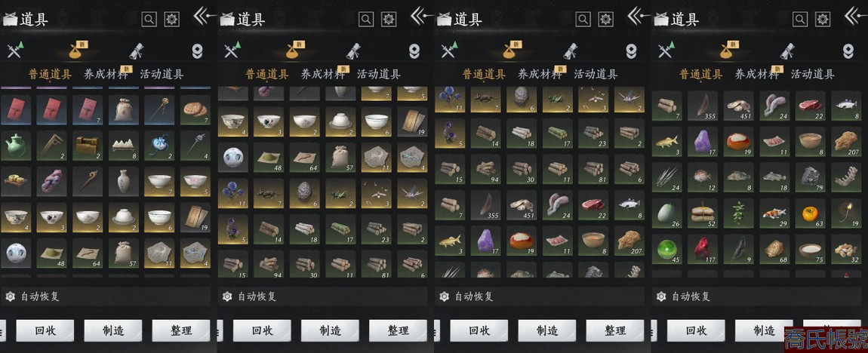Select the koi fish item with count 29
Image resolution: width=868 pixels, height=353 pixels.
(774, 213)
